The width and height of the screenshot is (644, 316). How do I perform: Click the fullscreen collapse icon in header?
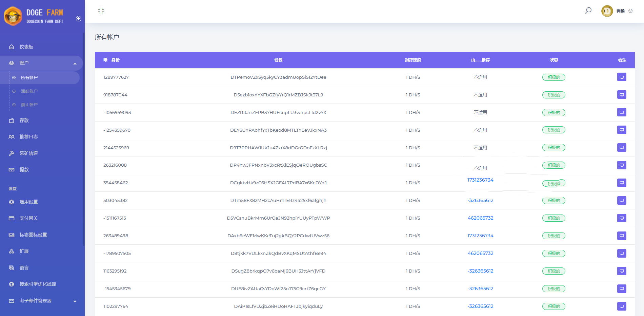point(101,11)
